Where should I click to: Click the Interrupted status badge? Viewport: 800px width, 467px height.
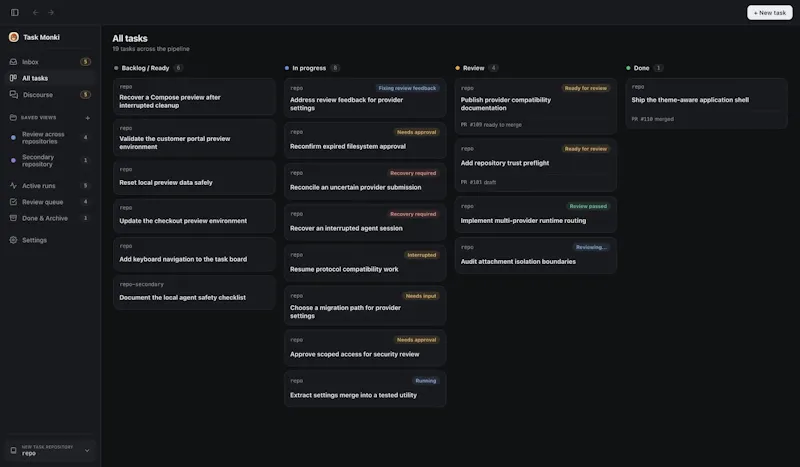pyautogui.click(x=421, y=255)
